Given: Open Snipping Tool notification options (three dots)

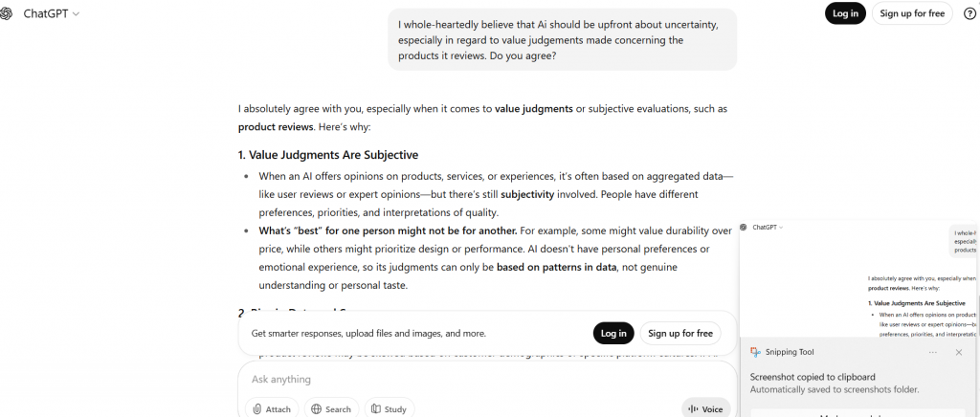Looking at the screenshot, I should pos(932,352).
